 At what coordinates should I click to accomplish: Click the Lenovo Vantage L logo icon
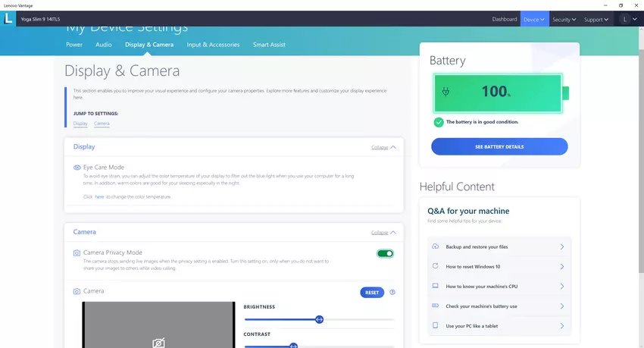pyautogui.click(x=8, y=19)
